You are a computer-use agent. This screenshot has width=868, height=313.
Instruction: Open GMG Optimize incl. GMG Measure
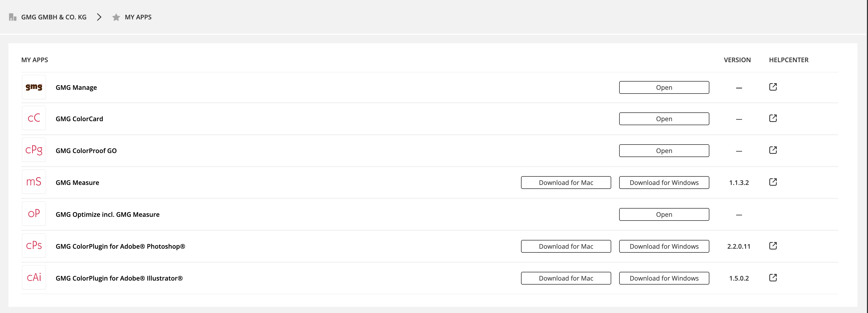click(664, 214)
